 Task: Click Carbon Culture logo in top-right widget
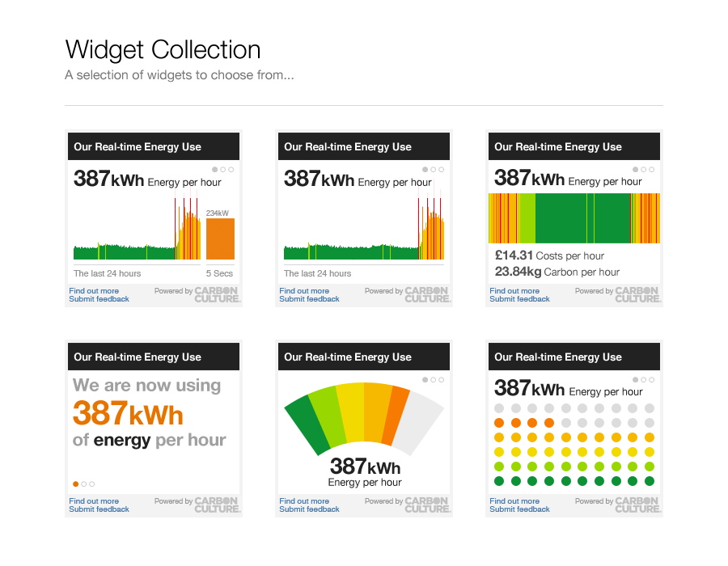638,294
